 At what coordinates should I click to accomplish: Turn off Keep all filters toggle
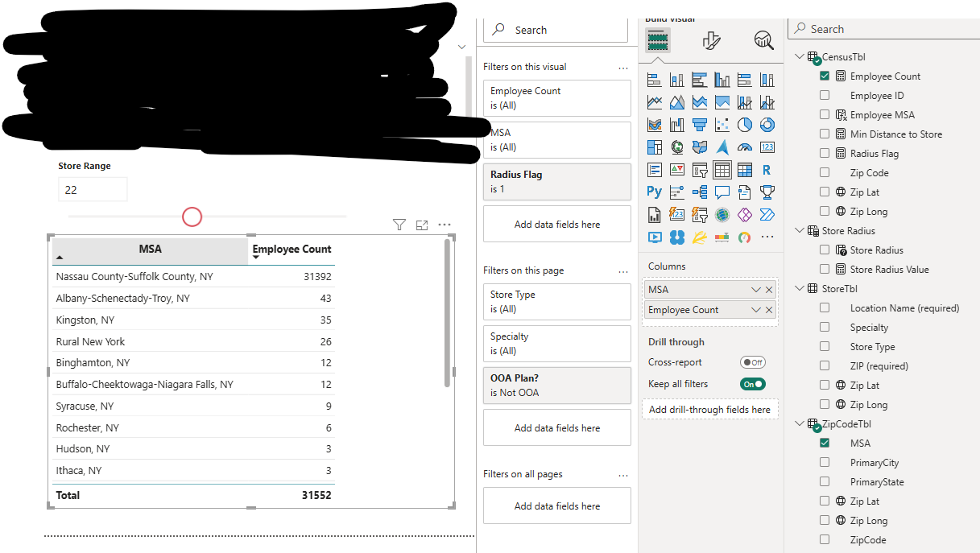pos(752,384)
